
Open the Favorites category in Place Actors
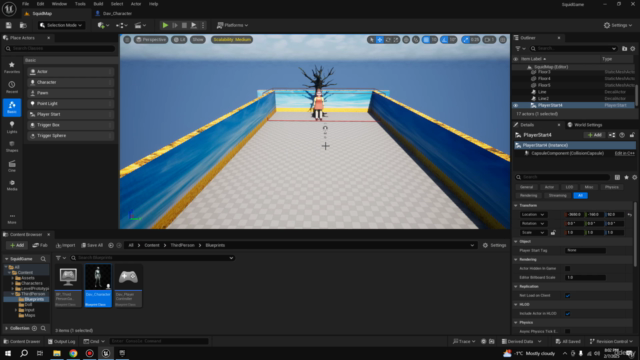(12, 67)
